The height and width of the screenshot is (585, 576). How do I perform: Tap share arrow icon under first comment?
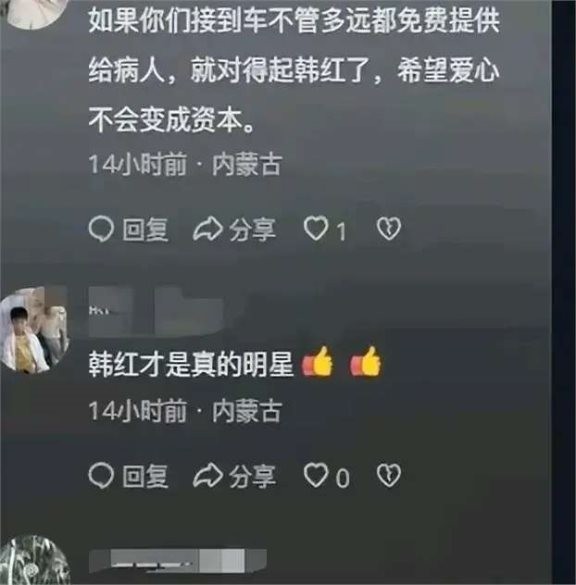coord(208,229)
